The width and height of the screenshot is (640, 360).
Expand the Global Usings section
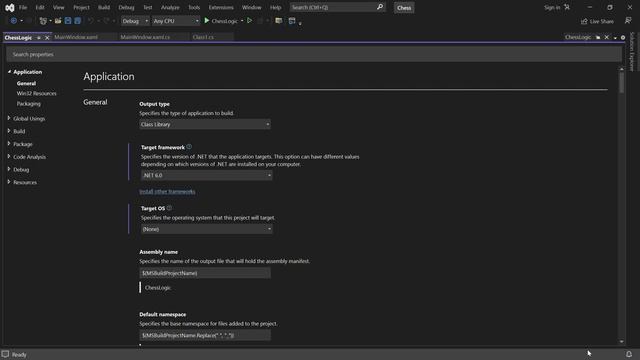click(9, 118)
